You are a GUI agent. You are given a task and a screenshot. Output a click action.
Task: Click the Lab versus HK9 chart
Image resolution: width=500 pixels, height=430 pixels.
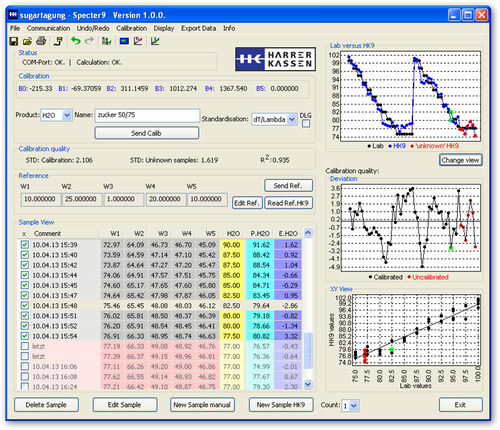click(x=411, y=96)
